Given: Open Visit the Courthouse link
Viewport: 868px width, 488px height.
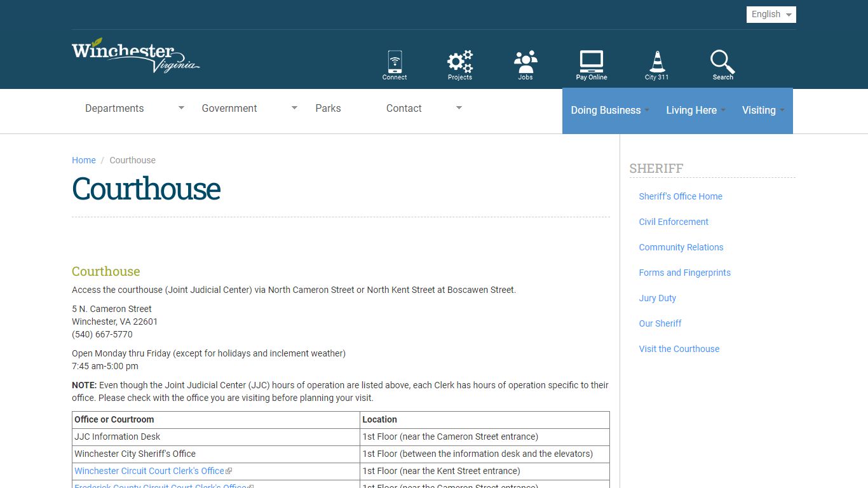Looking at the screenshot, I should pos(679,349).
